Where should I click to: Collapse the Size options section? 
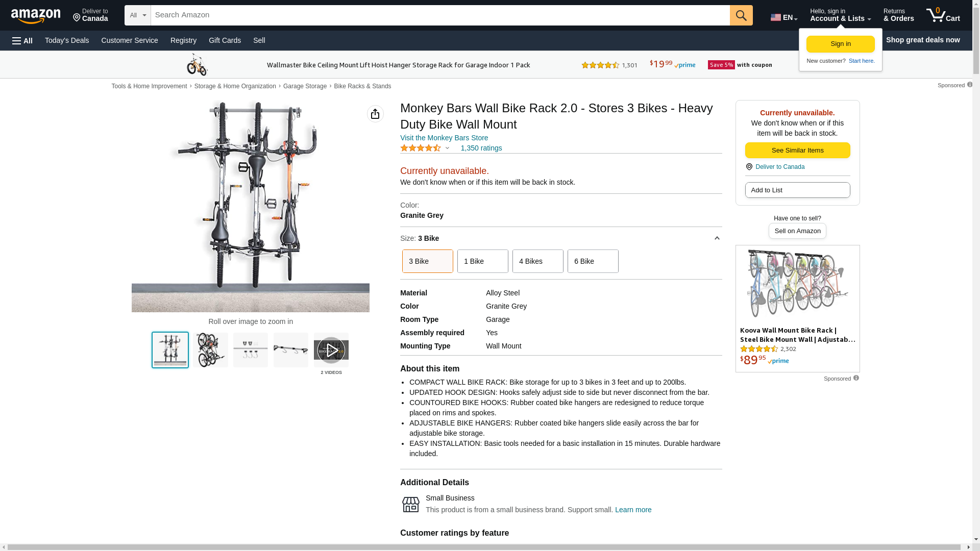[717, 238]
